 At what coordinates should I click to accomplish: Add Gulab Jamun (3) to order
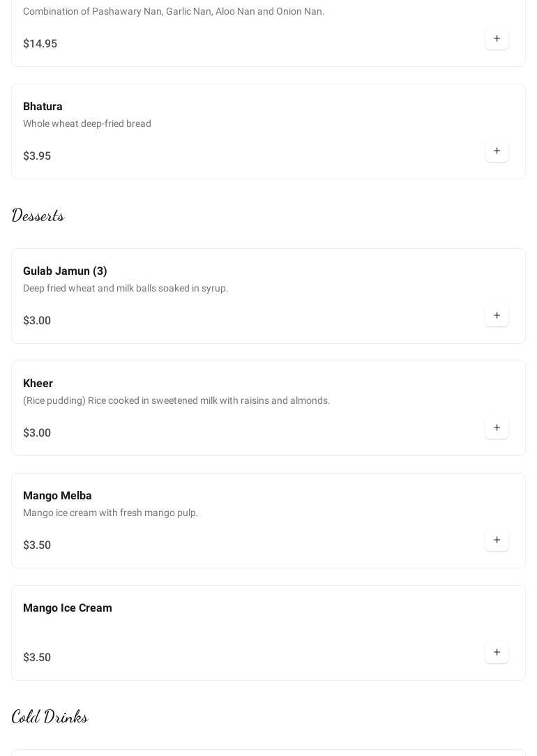tap(497, 316)
